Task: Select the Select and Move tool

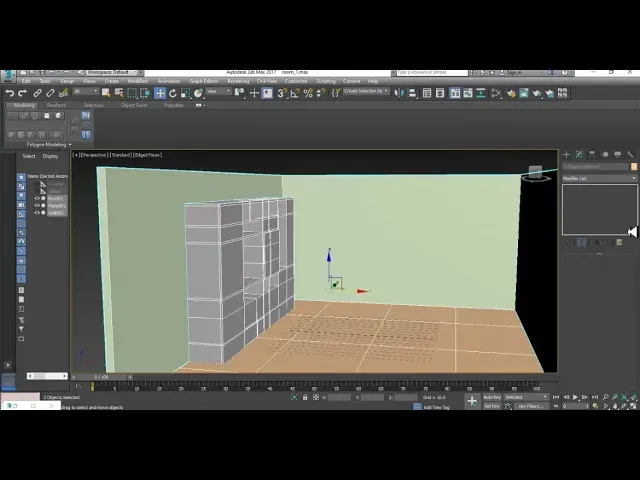Action: point(159,93)
